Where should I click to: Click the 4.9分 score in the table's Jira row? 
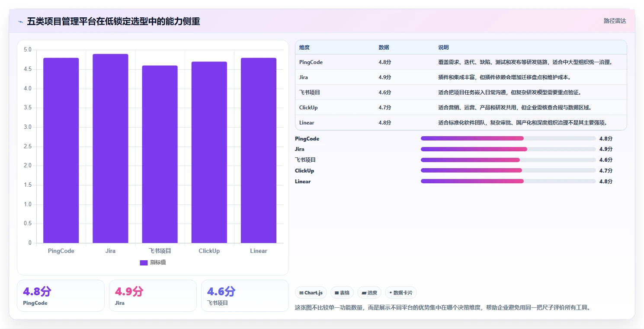(385, 77)
